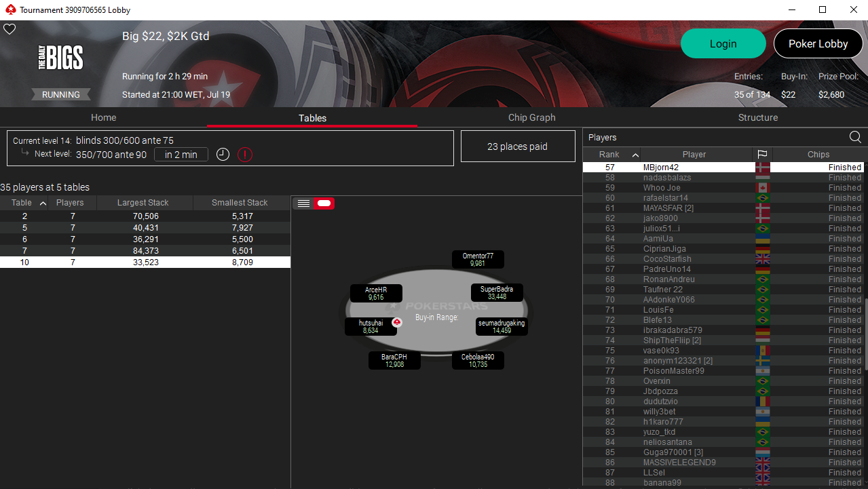This screenshot has width=868, height=489.
Task: Sort tables by Largest Stack header
Action: (x=143, y=203)
